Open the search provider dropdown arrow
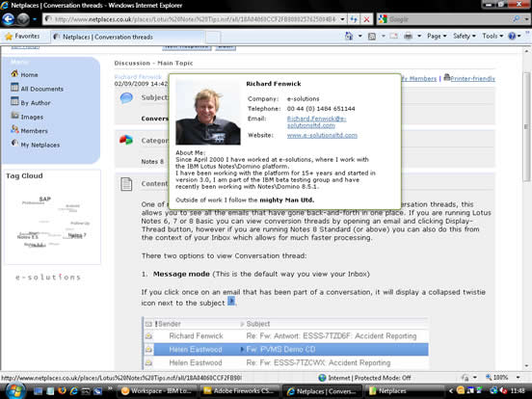 click(x=526, y=19)
